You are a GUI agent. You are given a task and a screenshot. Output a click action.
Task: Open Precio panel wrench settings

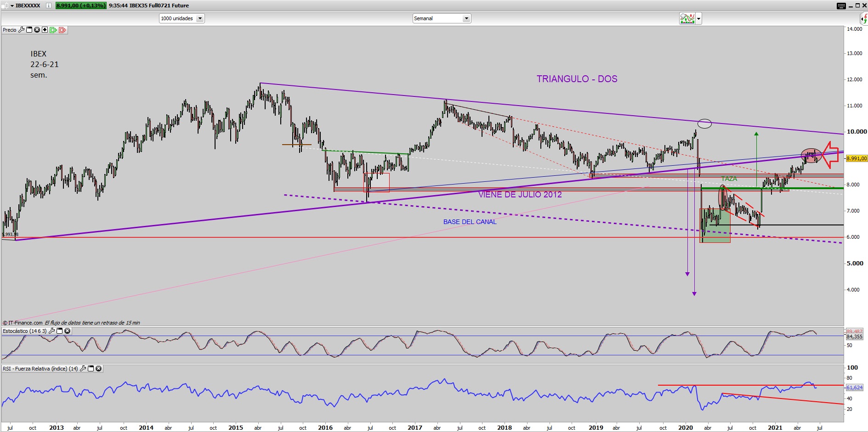pyautogui.click(x=21, y=30)
